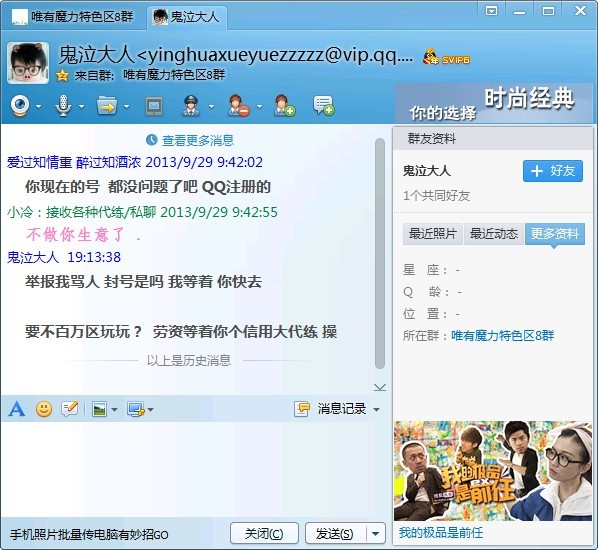Open the font settings A icon
598x550 pixels.
click(x=17, y=409)
